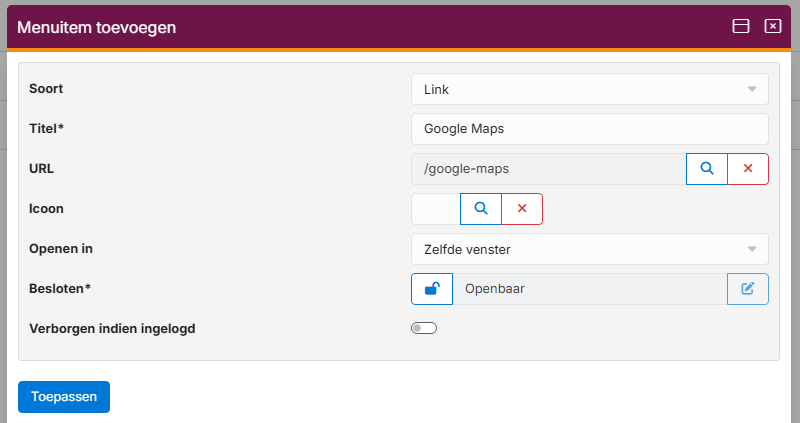Click the Verborgen indien ingelogd label

(112, 328)
